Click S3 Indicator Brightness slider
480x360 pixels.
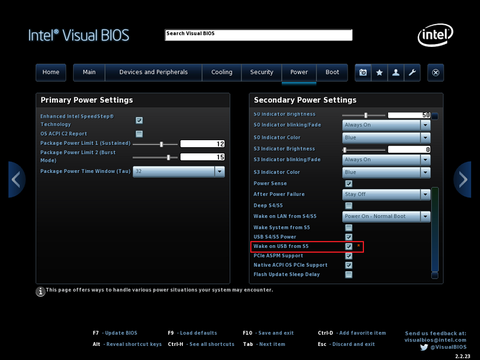(x=364, y=150)
